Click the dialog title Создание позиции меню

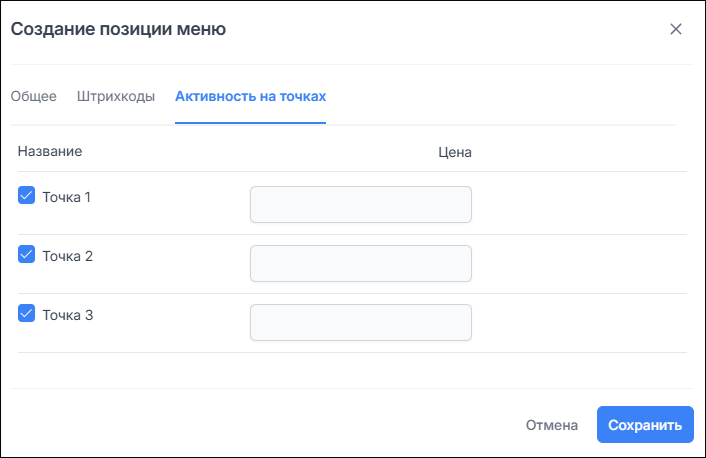[x=118, y=29]
